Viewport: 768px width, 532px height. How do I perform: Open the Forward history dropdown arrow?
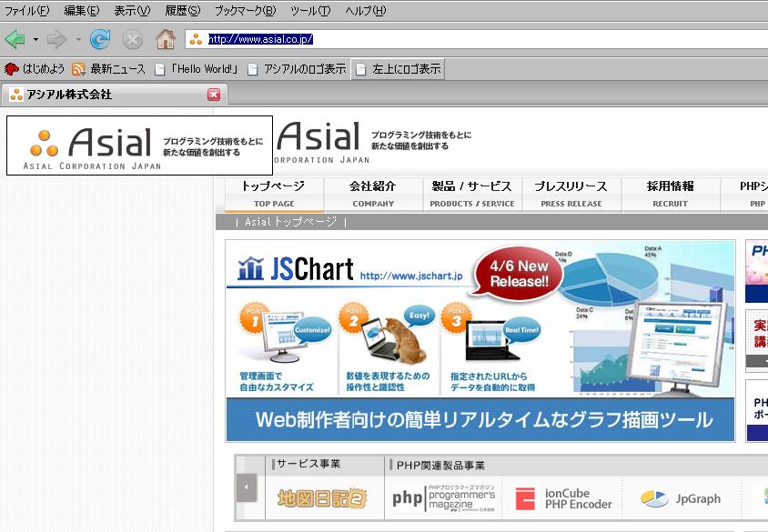click(x=78, y=39)
